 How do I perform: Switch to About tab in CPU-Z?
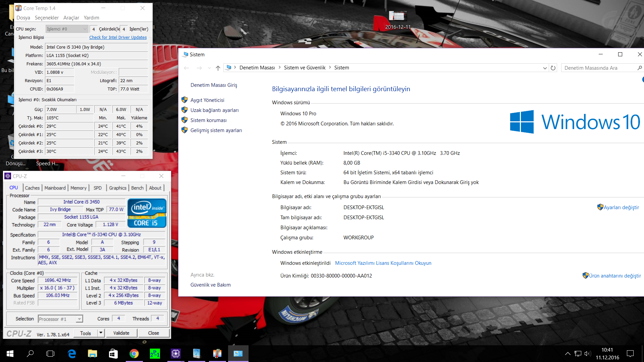(x=155, y=188)
